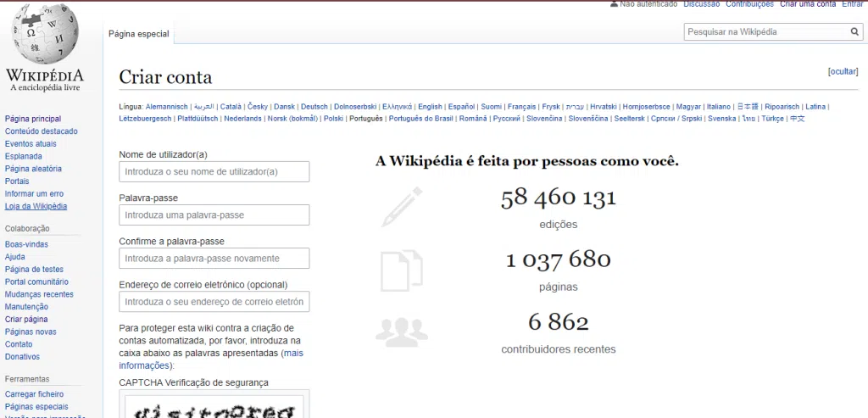Open Boas-vindas in sidebar
The width and height of the screenshot is (868, 418).
[26, 244]
